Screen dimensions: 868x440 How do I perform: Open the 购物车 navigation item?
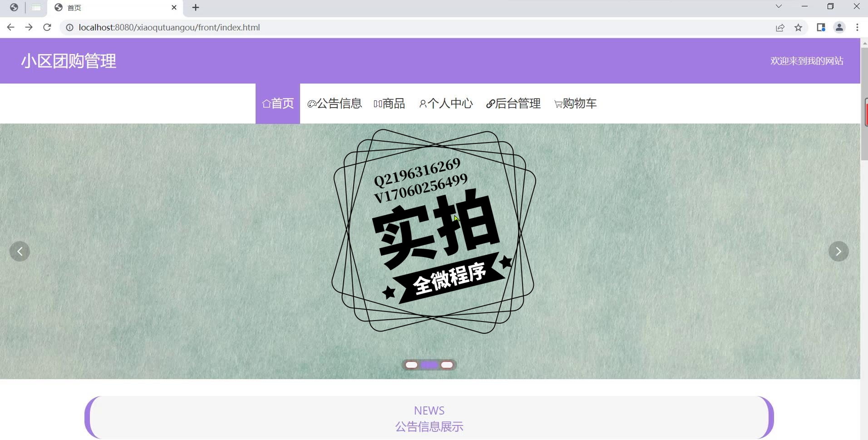[x=575, y=104]
